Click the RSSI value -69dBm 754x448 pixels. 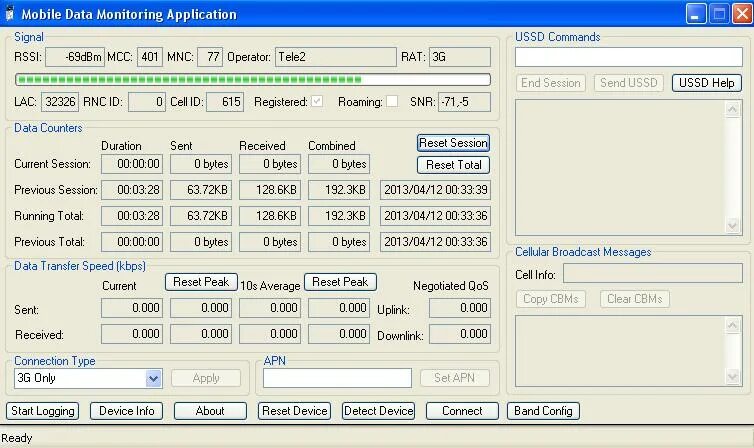tap(75, 57)
